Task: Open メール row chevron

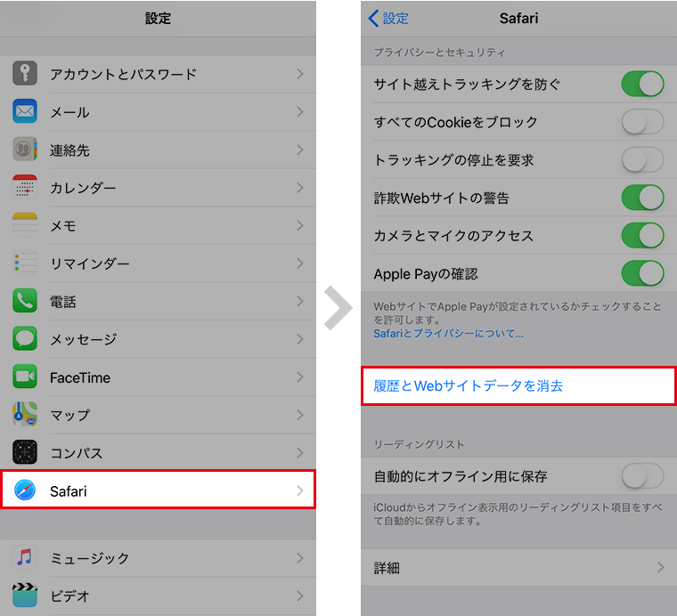Action: 300,112
